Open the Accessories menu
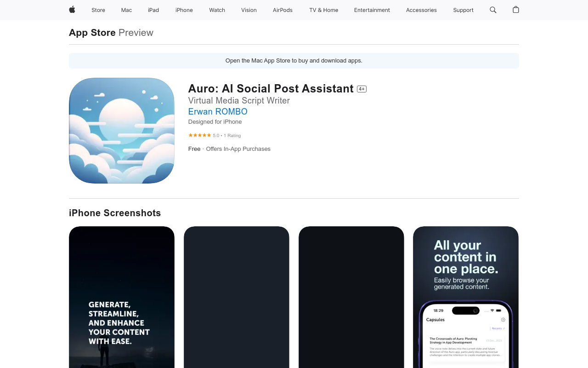 pyautogui.click(x=421, y=10)
